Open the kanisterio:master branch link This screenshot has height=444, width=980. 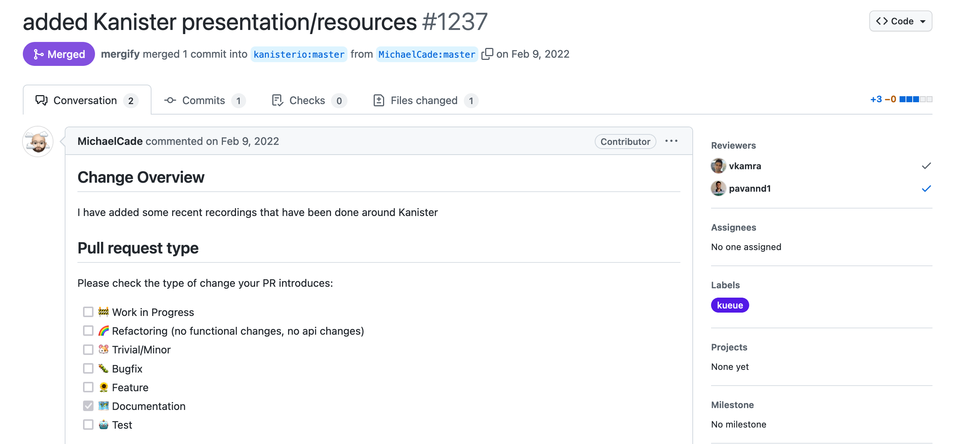[298, 54]
